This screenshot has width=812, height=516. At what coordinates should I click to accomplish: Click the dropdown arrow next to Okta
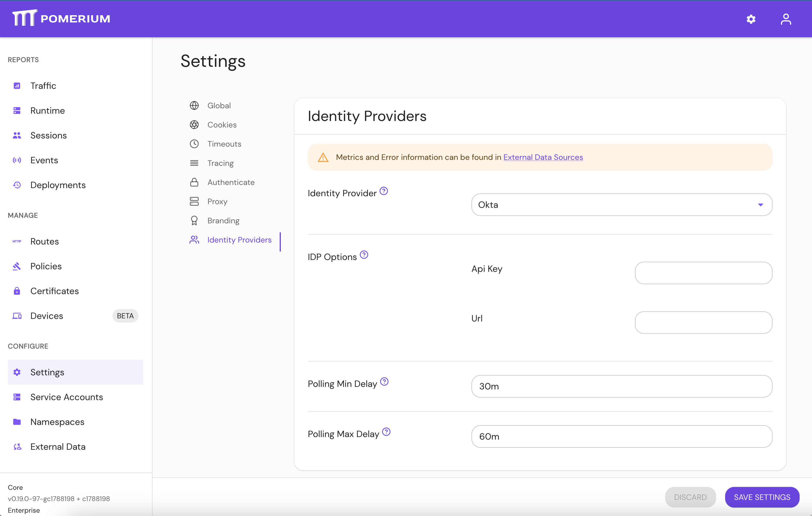[760, 205]
